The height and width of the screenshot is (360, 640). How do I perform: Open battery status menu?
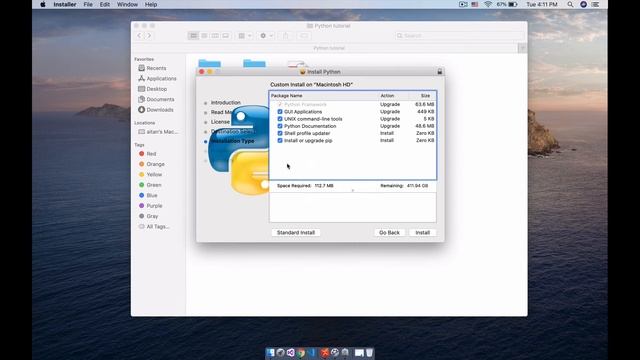[x=507, y=4]
